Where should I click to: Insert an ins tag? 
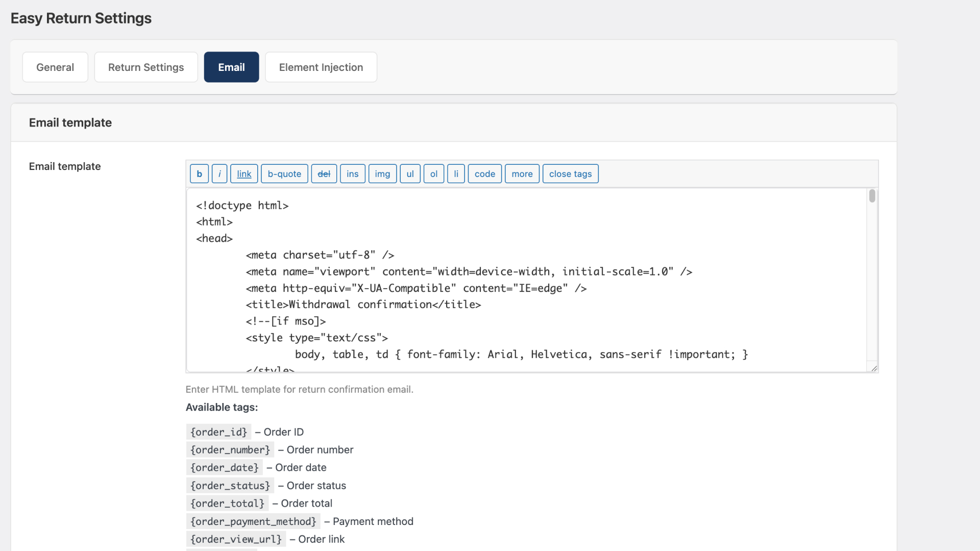click(x=352, y=173)
